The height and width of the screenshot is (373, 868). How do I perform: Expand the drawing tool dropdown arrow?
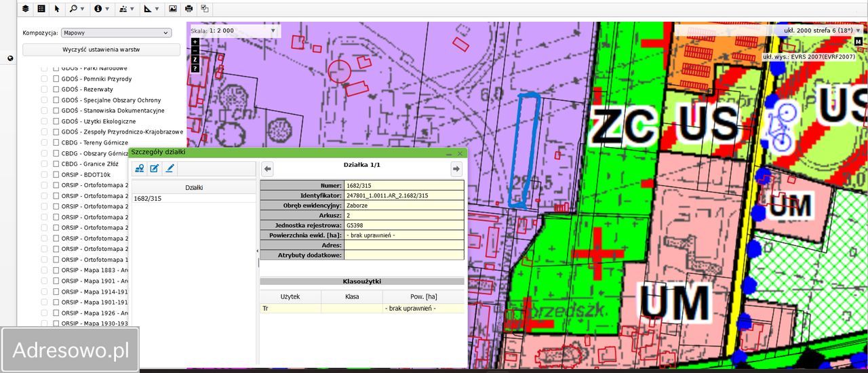[132, 9]
